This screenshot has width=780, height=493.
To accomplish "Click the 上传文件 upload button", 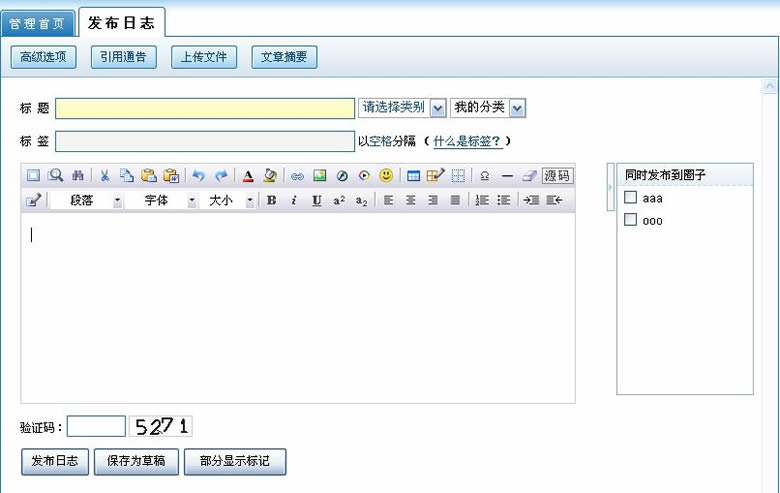I will (x=204, y=57).
